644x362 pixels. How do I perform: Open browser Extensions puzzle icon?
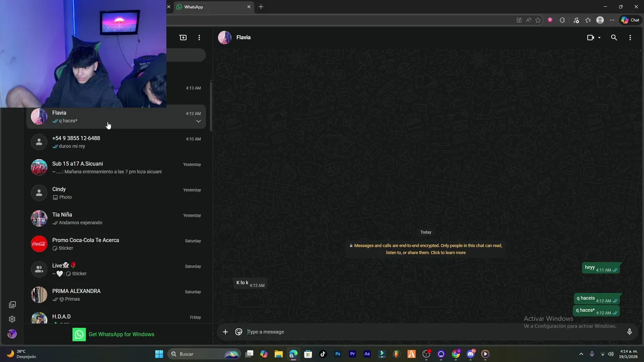562,20
